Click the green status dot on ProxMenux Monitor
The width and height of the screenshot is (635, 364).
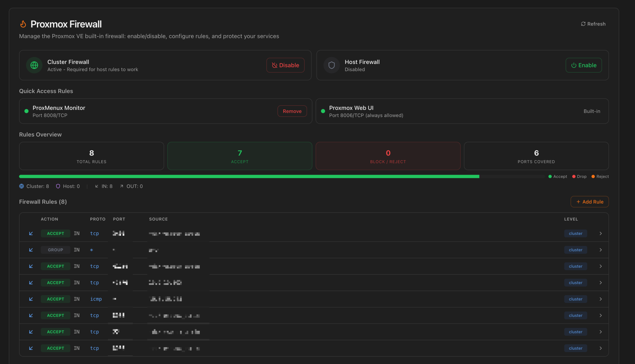(x=26, y=111)
